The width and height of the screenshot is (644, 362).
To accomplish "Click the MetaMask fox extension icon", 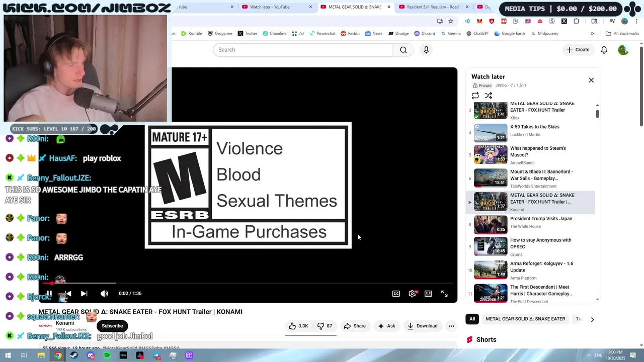I will (479, 21).
